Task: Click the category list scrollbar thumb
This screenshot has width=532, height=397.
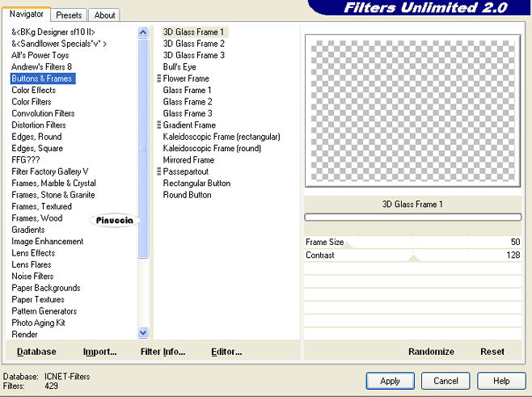Action: click(x=143, y=148)
